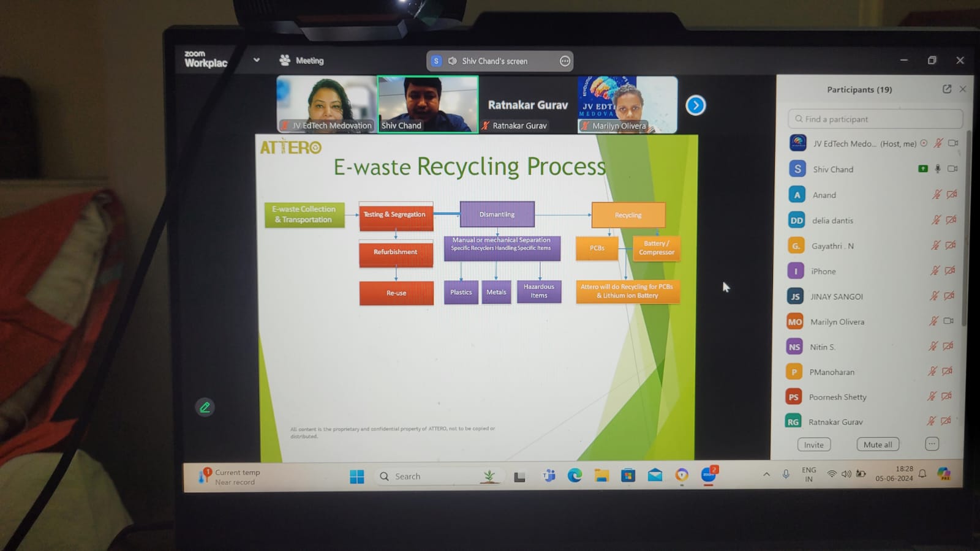
Task: Open the Wi-Fi network tray icon
Action: click(x=832, y=474)
